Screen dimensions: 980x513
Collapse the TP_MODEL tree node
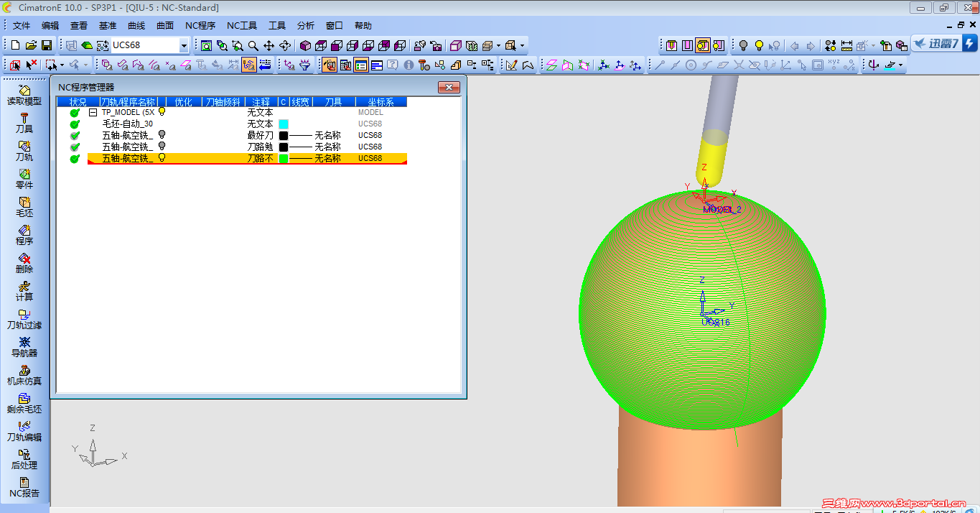point(93,112)
